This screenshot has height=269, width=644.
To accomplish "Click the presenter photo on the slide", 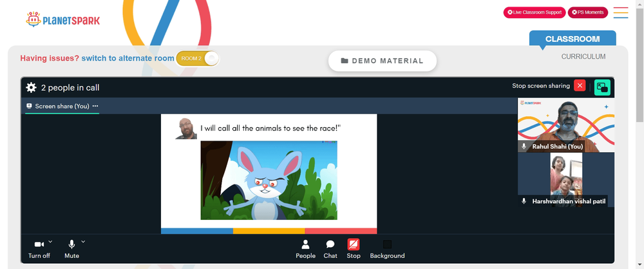I will pos(186,128).
